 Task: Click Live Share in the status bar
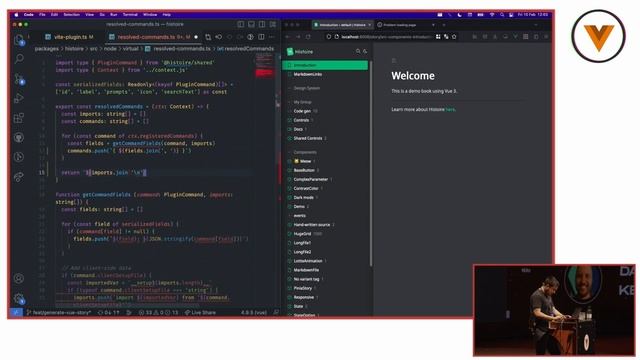click(200, 313)
